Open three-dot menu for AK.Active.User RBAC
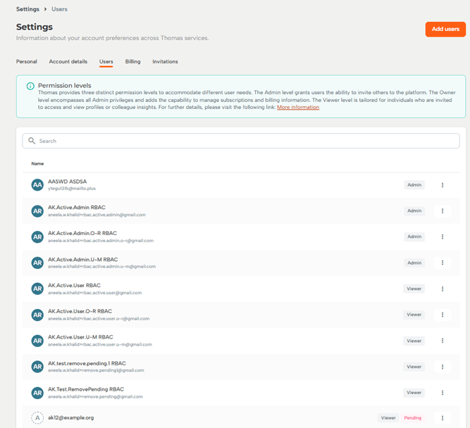Viewport: 470px width, 428px height. point(442,289)
